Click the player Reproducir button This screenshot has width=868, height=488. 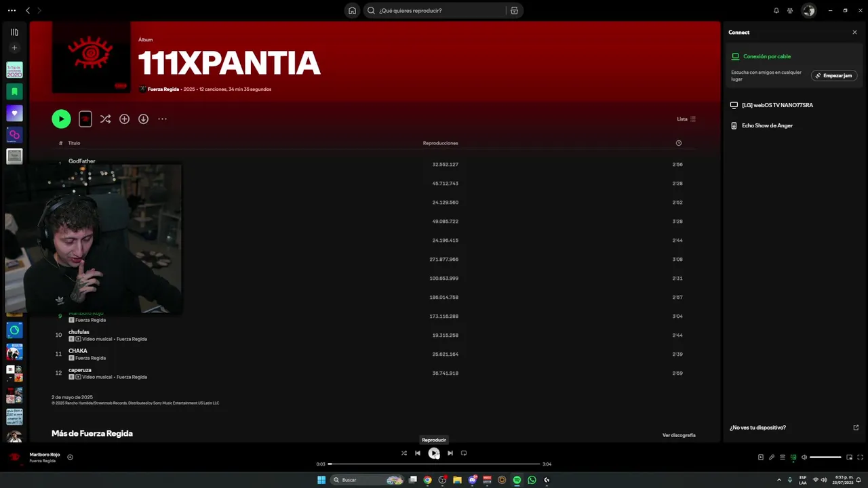point(434,453)
